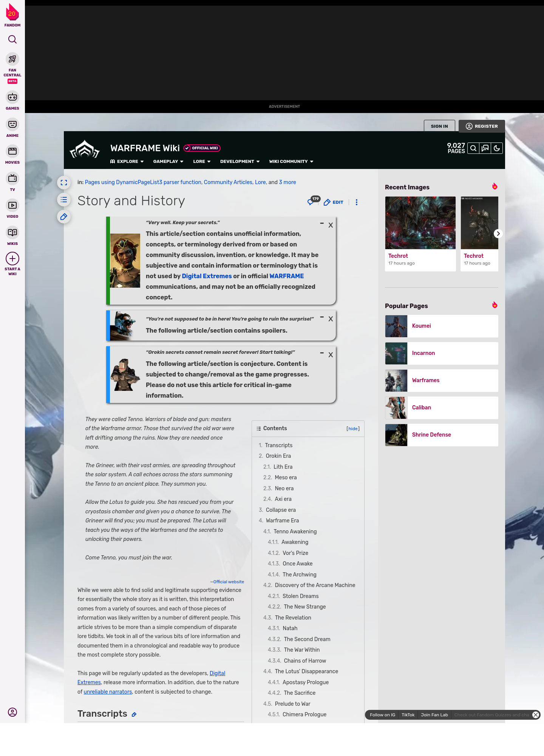
Task: Minimize the spoilers notice
Action: click(322, 317)
